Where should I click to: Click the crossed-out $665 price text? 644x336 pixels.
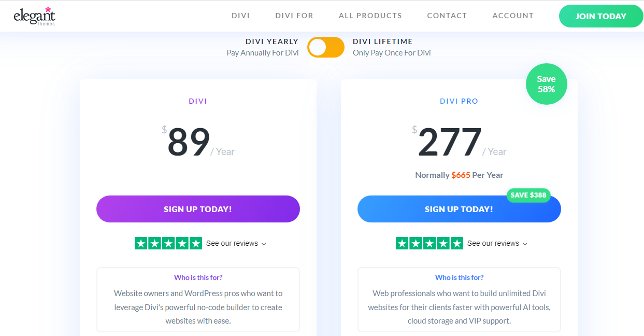461,175
